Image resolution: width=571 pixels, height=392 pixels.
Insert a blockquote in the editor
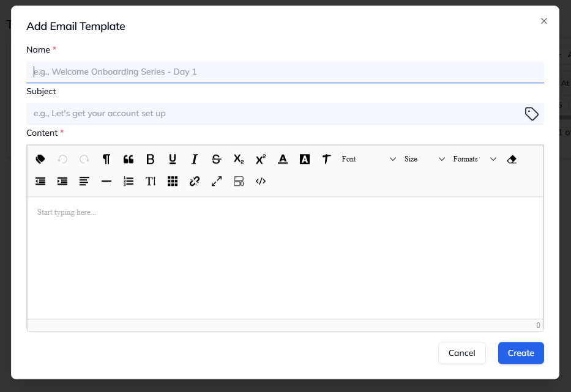(x=128, y=159)
